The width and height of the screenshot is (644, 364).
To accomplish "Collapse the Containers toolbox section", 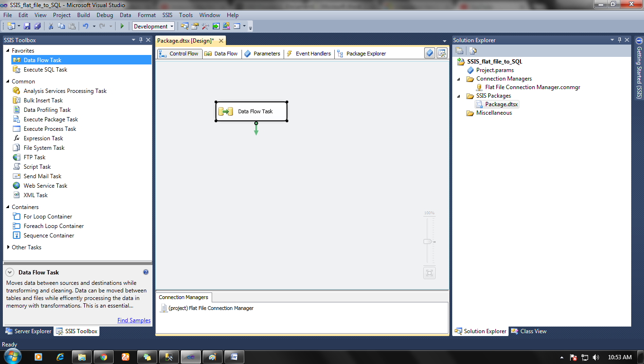I will (x=8, y=207).
